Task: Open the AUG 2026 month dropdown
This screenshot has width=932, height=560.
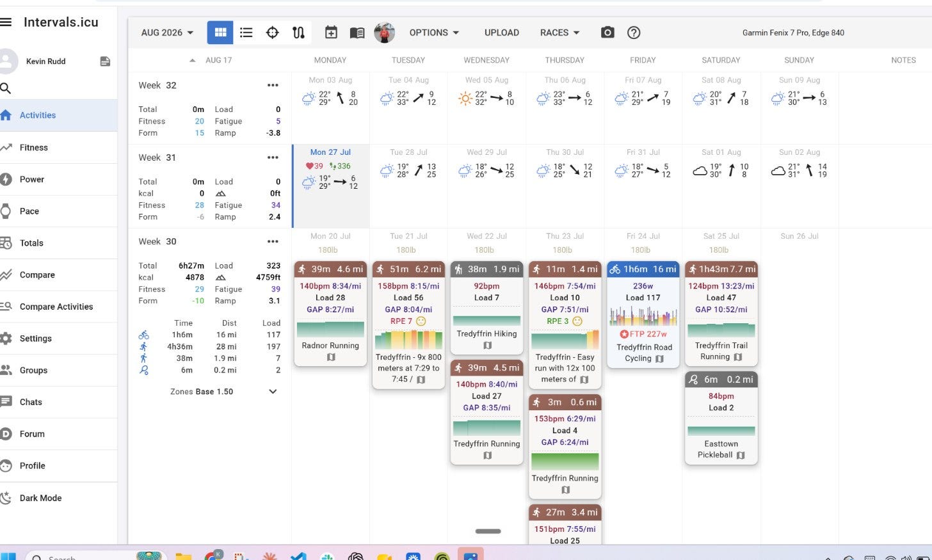Action: [x=167, y=33]
